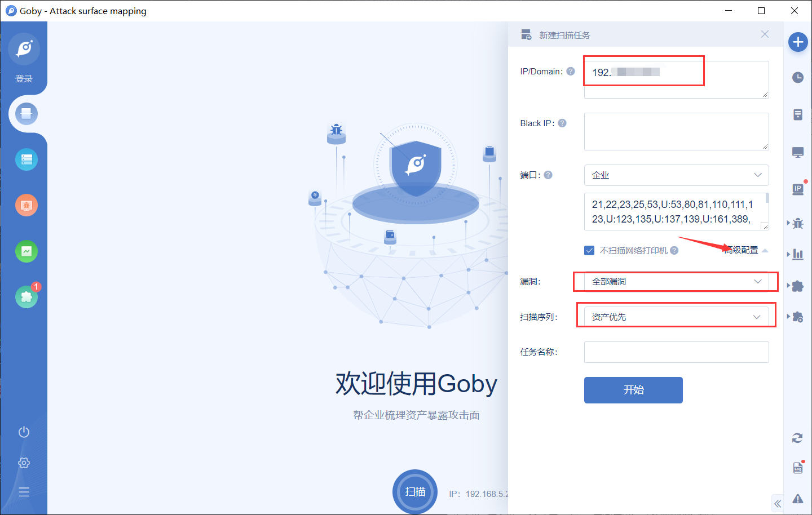
Task: Toggle the 不扫描网络打印机 checkbox
Action: pos(589,251)
